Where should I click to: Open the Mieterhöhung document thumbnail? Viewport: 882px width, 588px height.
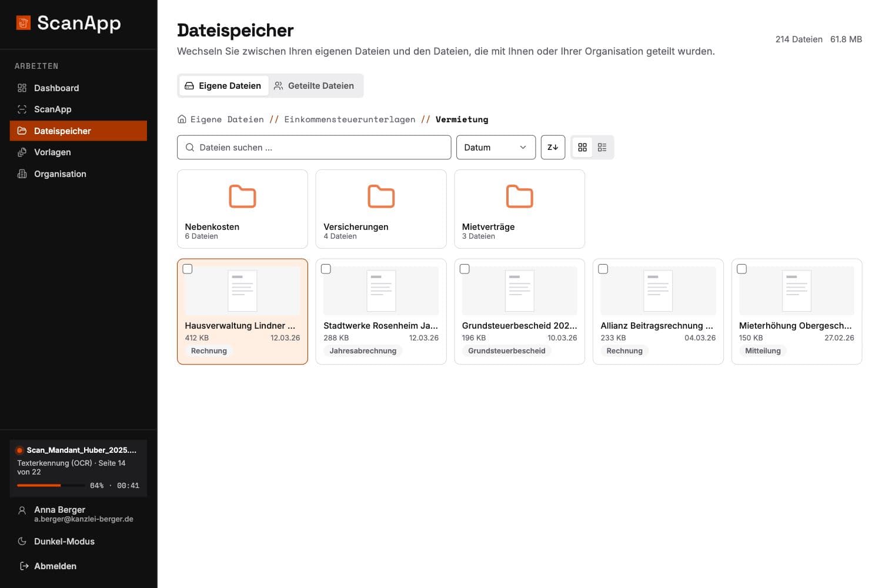[x=797, y=290]
